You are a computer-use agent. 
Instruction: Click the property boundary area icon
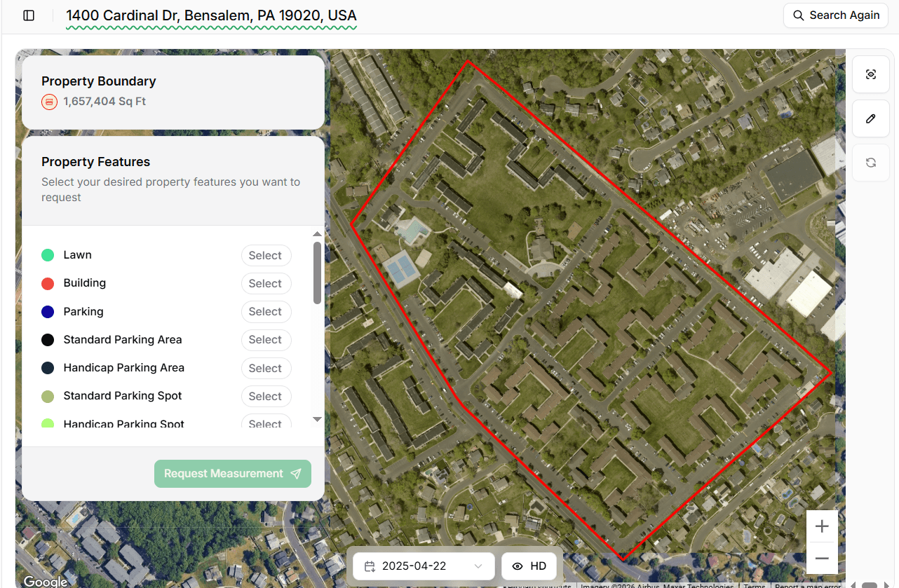coord(49,102)
